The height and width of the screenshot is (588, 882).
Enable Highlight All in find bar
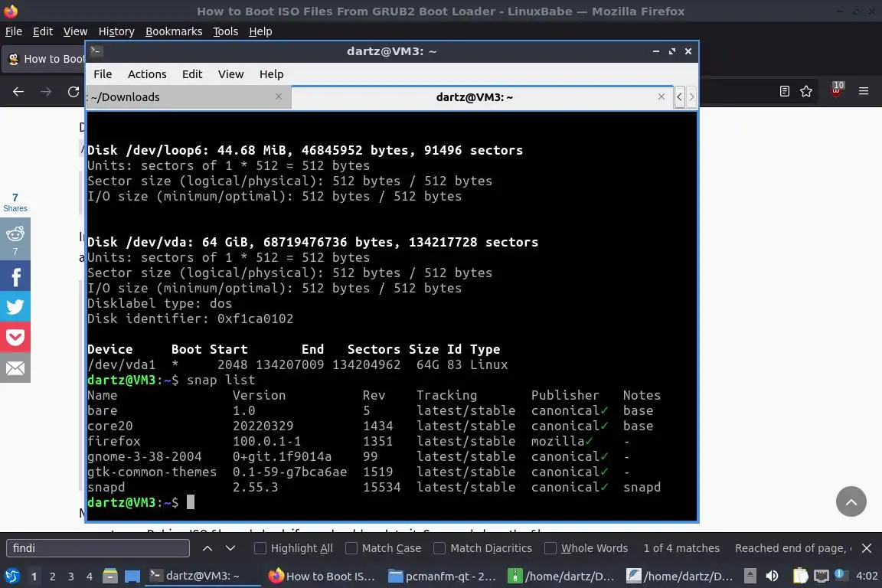(294, 548)
